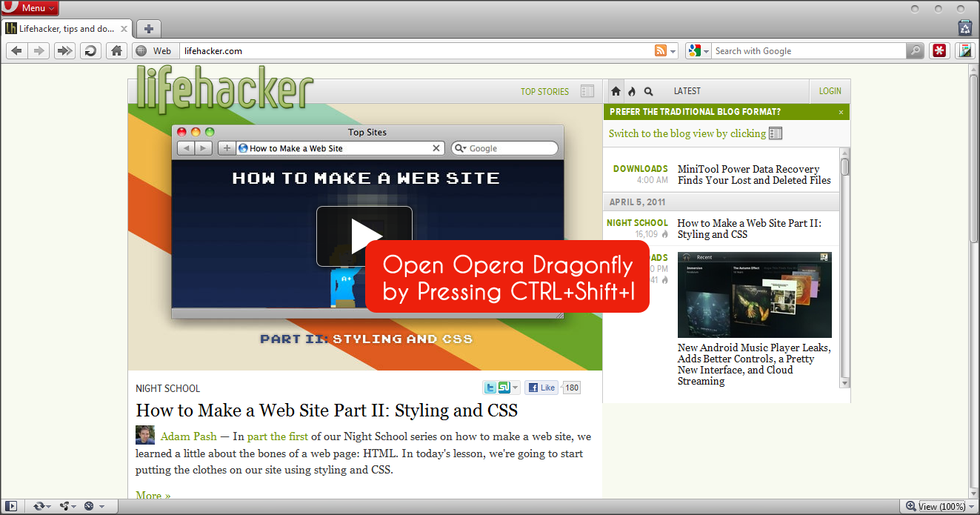Click the LOGIN link
This screenshot has width=980, height=515.
pos(830,91)
